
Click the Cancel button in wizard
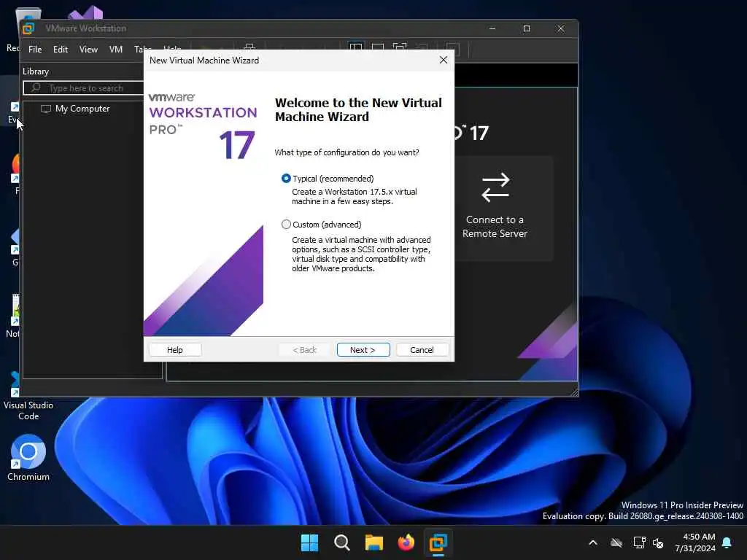point(422,349)
